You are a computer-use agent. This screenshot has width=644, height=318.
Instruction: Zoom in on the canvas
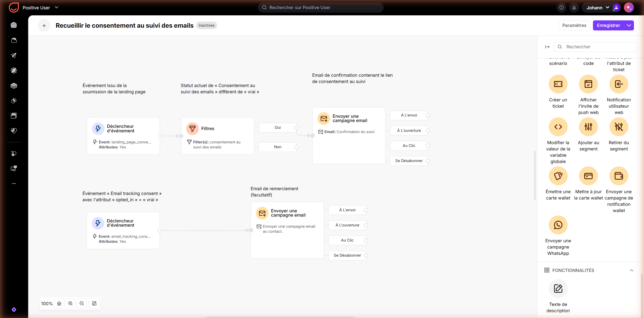pos(70,303)
